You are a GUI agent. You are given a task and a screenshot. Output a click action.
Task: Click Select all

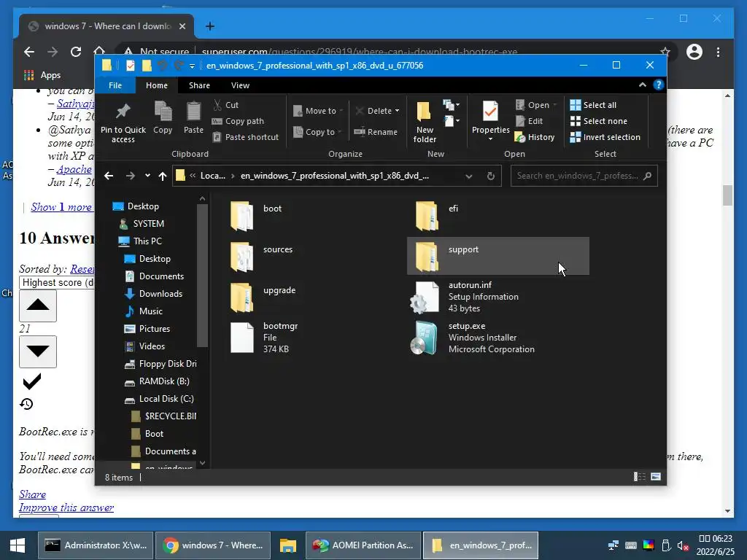pos(593,105)
